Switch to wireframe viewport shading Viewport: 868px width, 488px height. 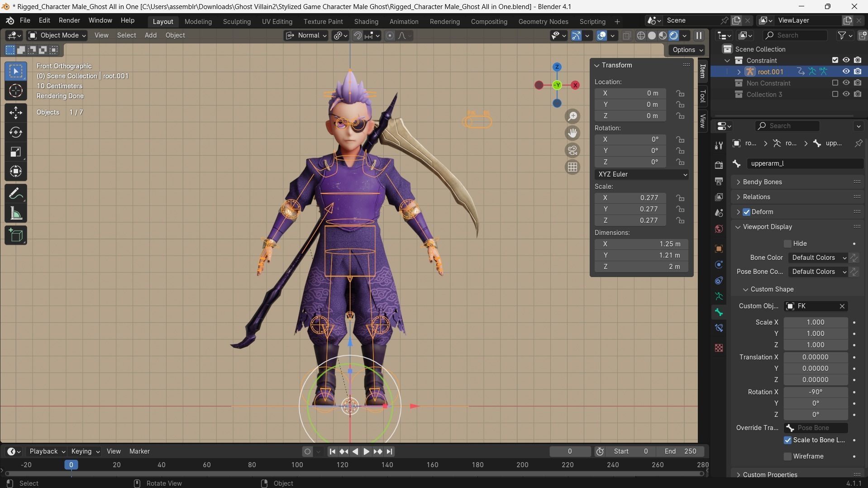641,36
